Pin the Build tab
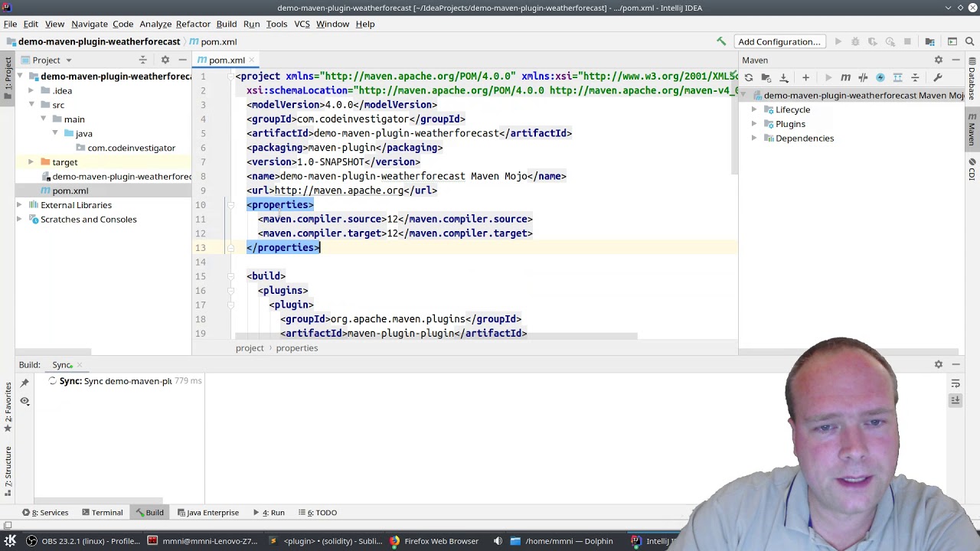The image size is (980, 551). point(24,382)
